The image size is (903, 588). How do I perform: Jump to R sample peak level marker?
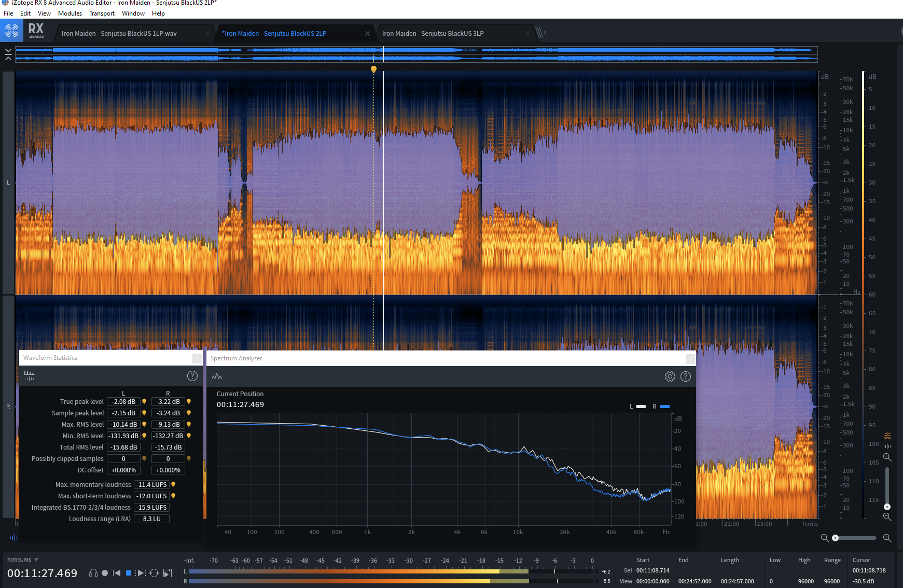tap(189, 413)
